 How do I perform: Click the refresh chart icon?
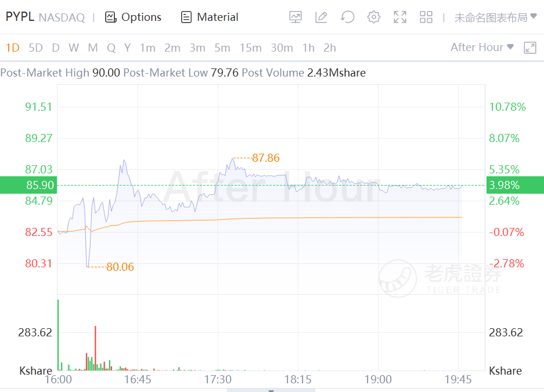[x=348, y=17]
